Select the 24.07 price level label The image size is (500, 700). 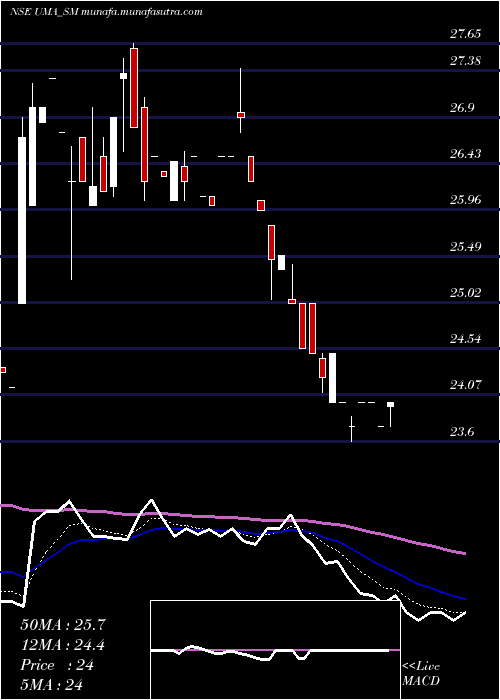click(465, 384)
